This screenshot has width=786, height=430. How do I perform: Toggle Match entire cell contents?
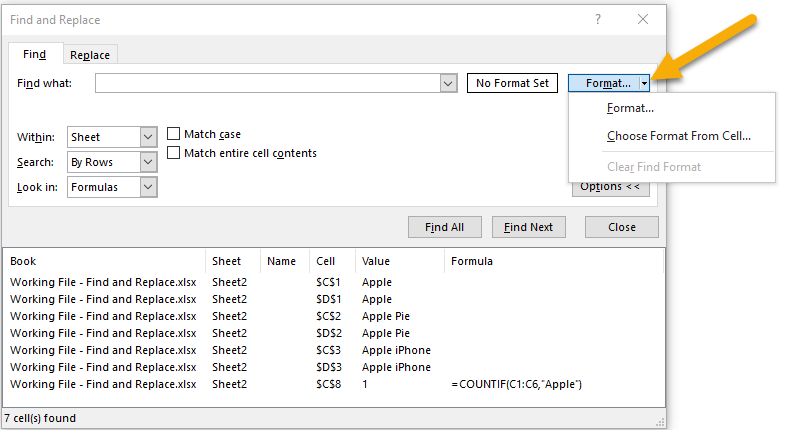pyautogui.click(x=174, y=153)
